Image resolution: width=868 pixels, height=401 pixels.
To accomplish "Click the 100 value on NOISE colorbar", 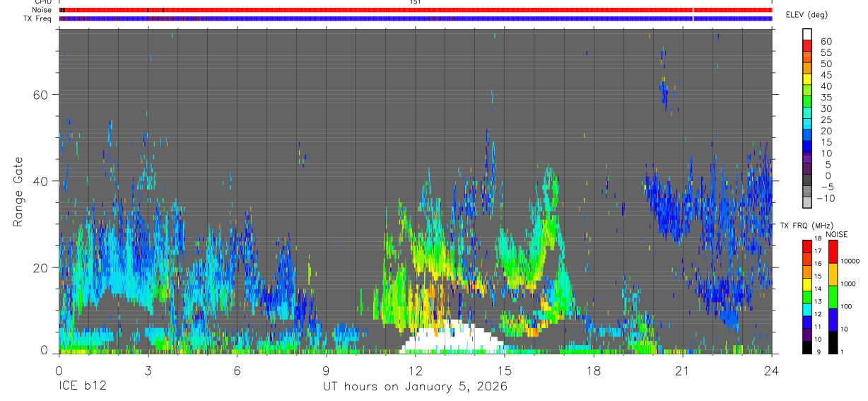I will click(x=847, y=306).
